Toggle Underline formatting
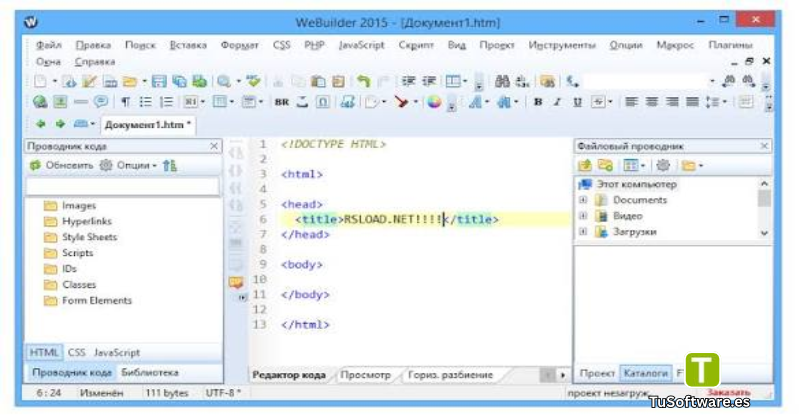This screenshot has width=800, height=420. tap(578, 102)
